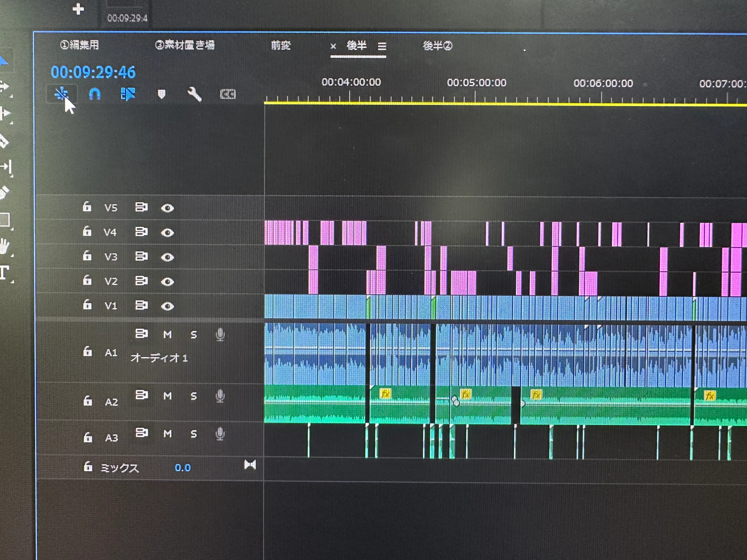The width and height of the screenshot is (747, 560).
Task: Toggle sync lock on V5 track
Action: pos(141,207)
